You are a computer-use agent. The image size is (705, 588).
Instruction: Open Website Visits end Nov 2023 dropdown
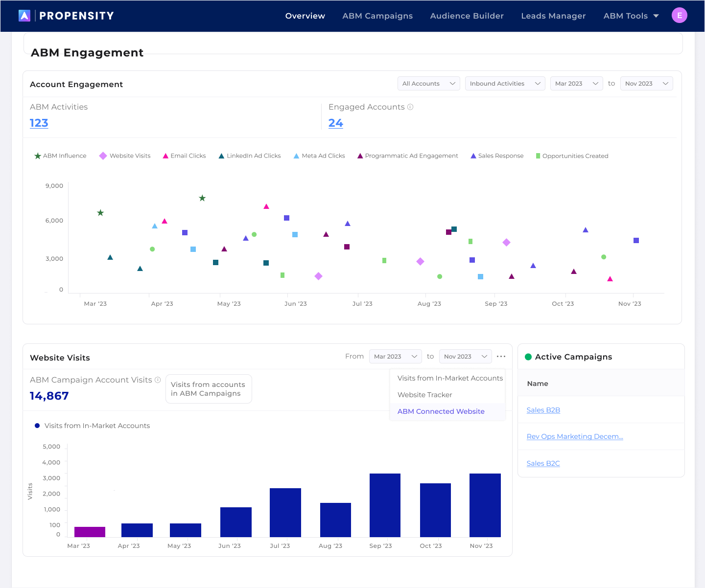466,357
